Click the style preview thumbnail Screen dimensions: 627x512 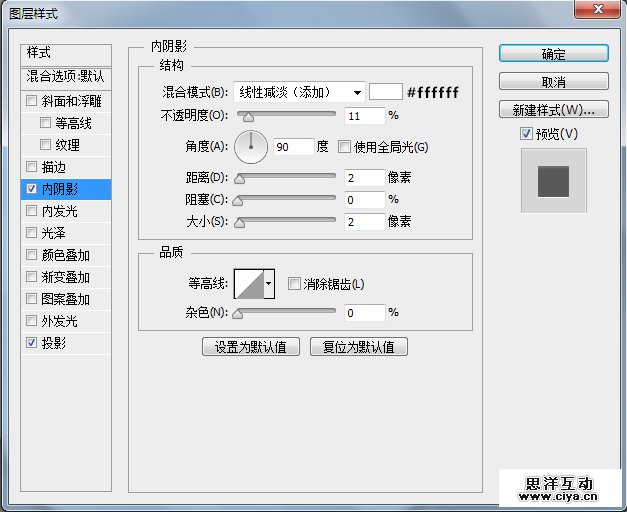tap(553, 181)
